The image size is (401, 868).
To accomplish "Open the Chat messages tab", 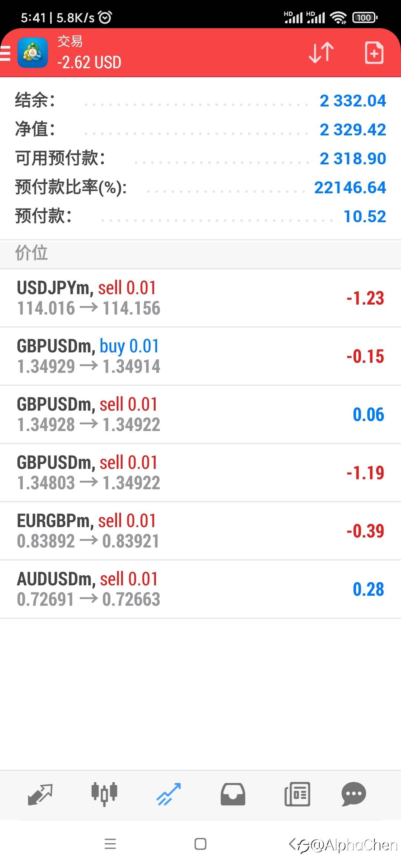I will pyautogui.click(x=354, y=794).
